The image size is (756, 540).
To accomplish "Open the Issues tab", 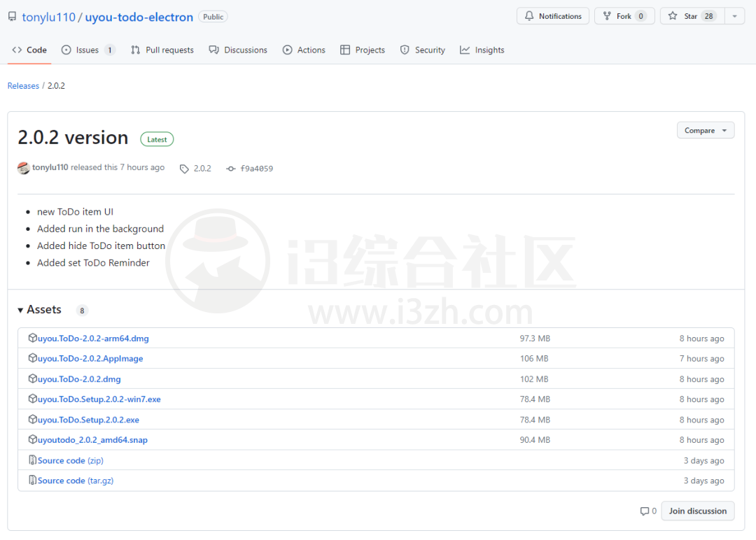I will (87, 50).
